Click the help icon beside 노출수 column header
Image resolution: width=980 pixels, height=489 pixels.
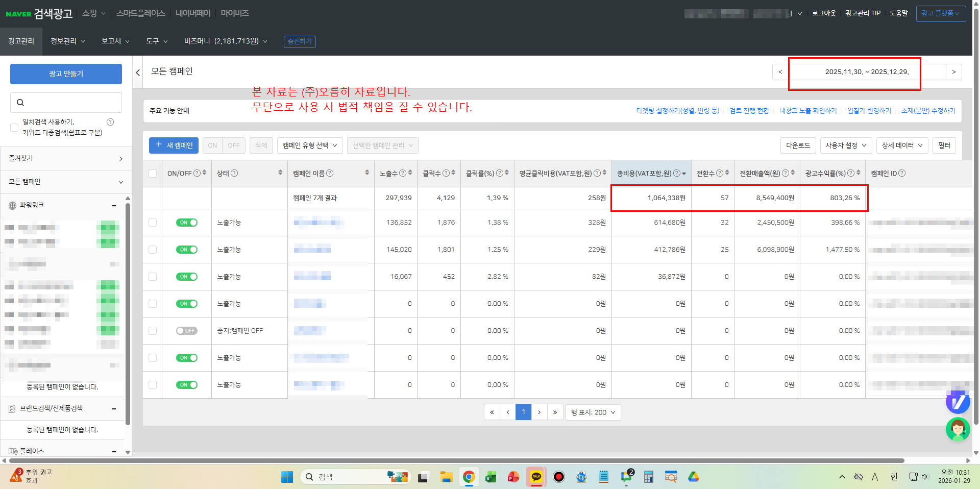point(402,173)
